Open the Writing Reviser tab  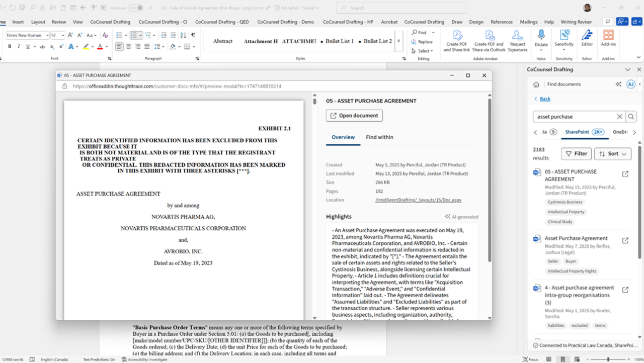576,22
